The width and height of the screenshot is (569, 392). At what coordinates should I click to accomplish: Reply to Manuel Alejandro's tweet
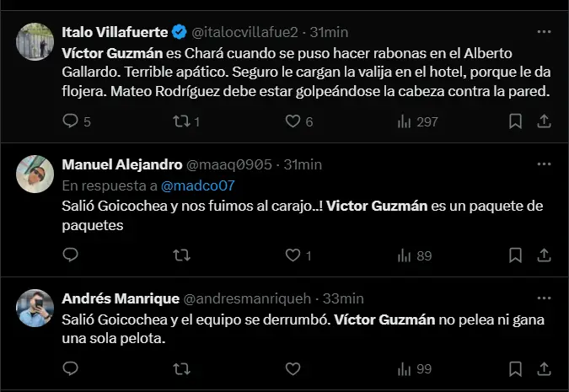(71, 255)
